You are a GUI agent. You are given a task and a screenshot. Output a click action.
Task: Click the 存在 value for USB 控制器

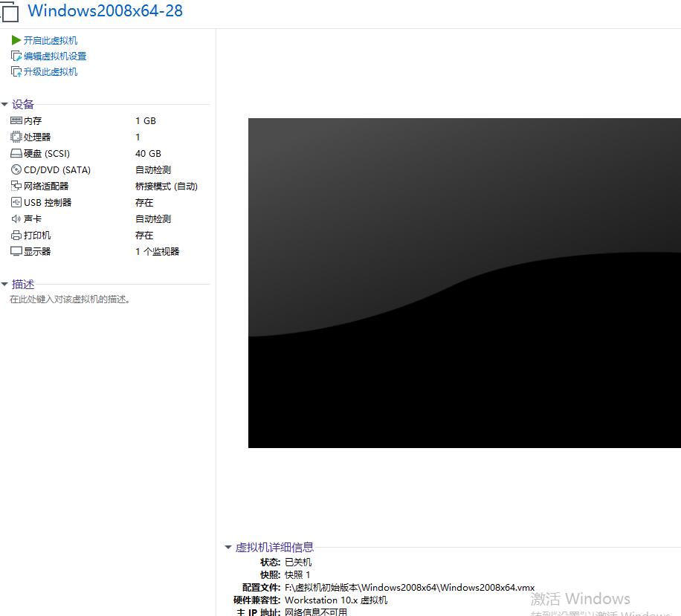pos(144,203)
